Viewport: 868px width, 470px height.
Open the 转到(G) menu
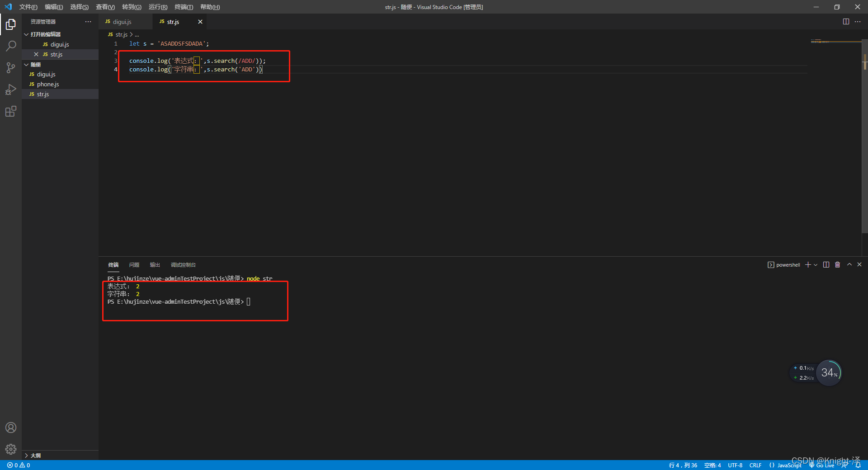[132, 7]
